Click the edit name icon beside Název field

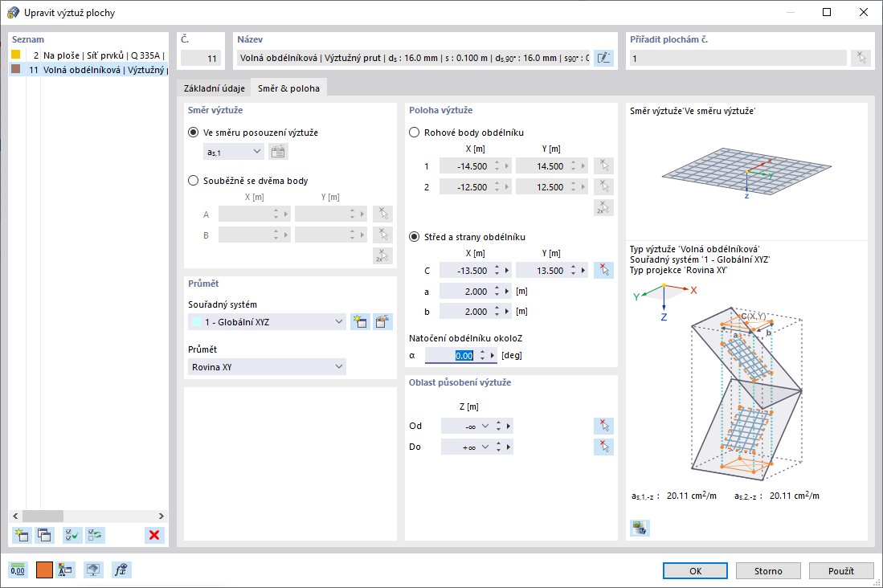tap(603, 58)
